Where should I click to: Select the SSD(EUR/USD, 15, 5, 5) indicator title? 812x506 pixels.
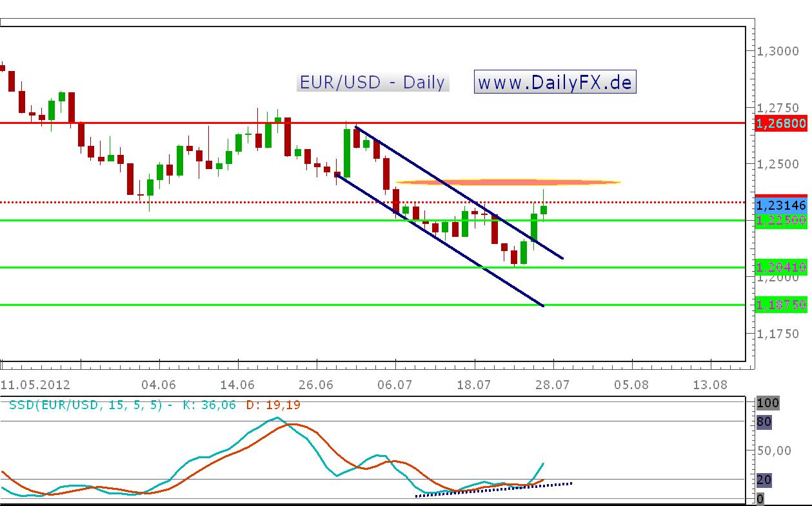click(90, 405)
